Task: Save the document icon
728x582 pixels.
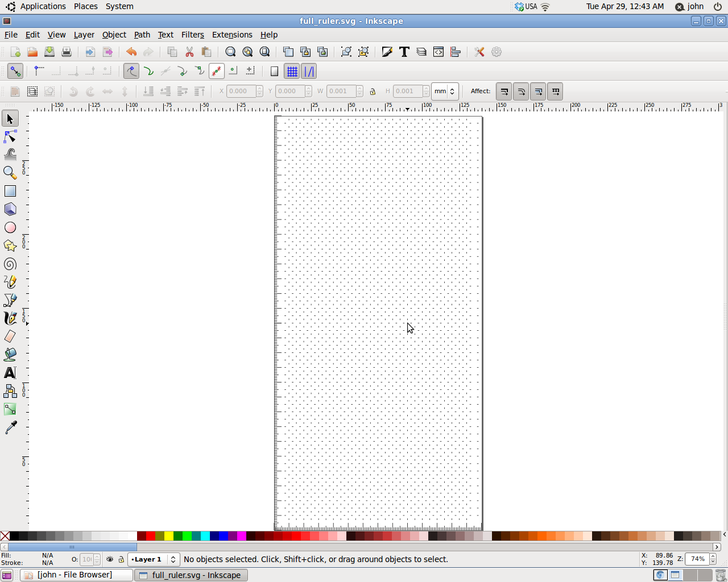Action: [x=49, y=52]
